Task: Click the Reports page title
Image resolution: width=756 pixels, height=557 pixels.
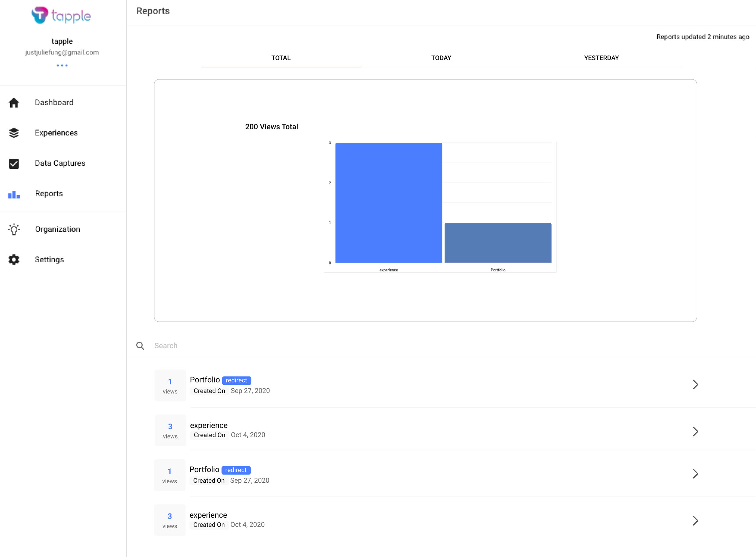Action: point(153,11)
